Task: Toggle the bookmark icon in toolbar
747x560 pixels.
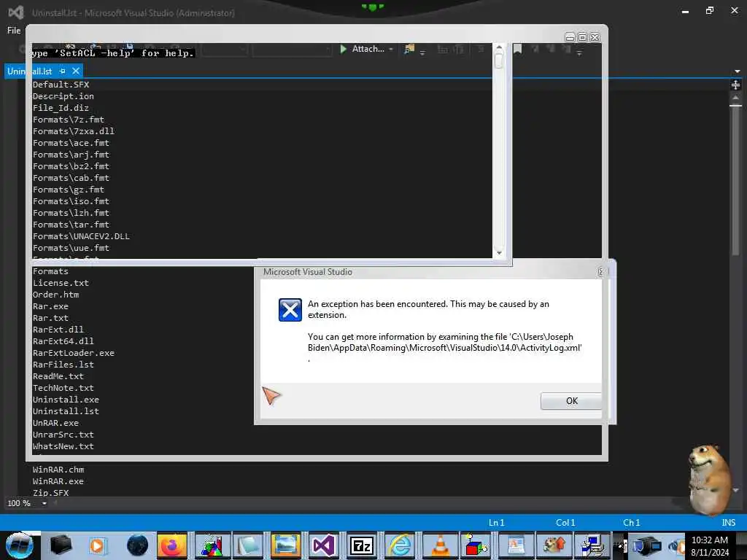Action: point(517,49)
